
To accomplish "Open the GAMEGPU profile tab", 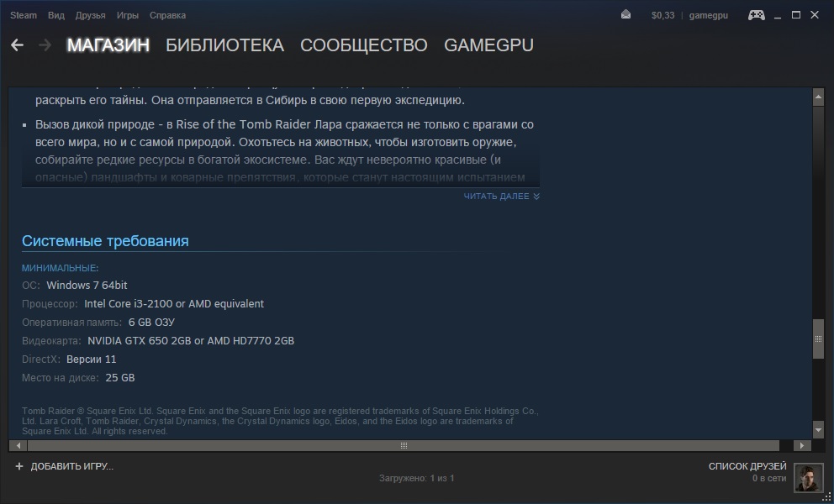I will pyautogui.click(x=488, y=45).
